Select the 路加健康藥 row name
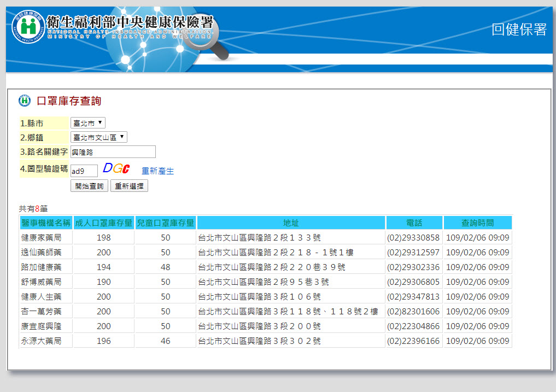The width and height of the screenshot is (556, 392). [x=41, y=267]
